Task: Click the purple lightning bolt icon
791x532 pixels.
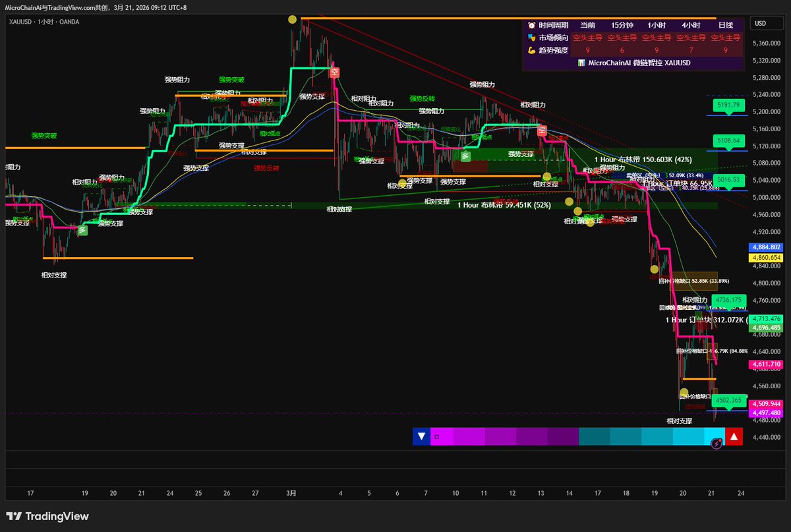Action: pos(717,444)
